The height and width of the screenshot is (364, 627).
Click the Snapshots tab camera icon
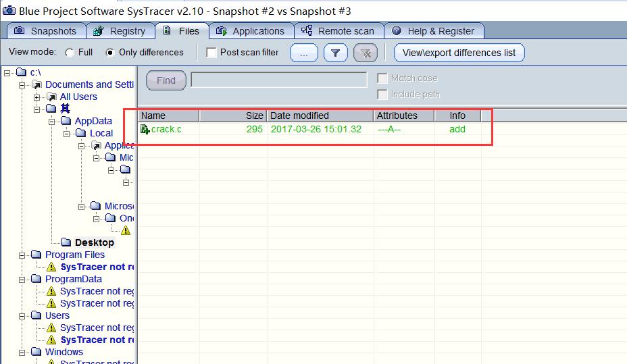(x=19, y=31)
